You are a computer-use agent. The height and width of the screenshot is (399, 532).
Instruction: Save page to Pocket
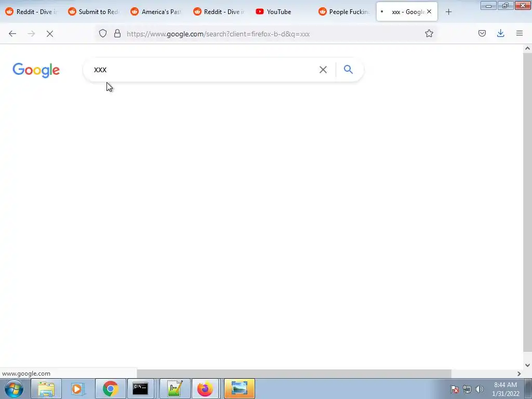pos(482,33)
